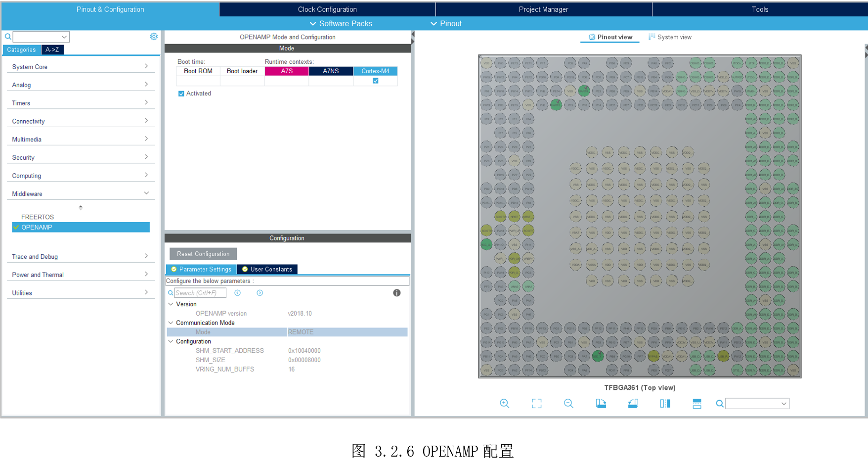The width and height of the screenshot is (868, 466).
Task: Zoom out of the pinout view
Action: (568, 404)
